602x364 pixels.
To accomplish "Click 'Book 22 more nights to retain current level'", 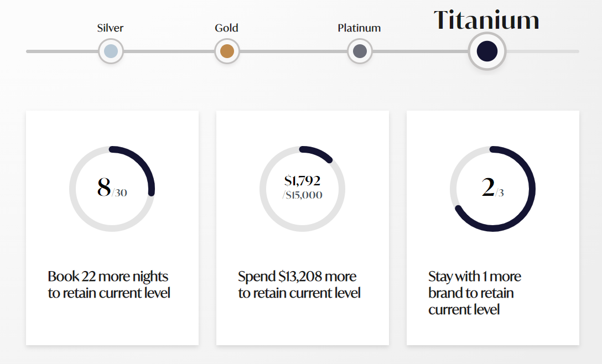I will [108, 284].
